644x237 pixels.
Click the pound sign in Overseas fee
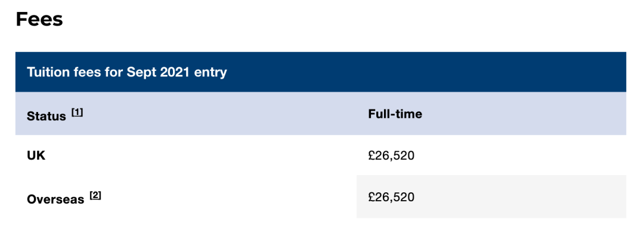(371, 197)
